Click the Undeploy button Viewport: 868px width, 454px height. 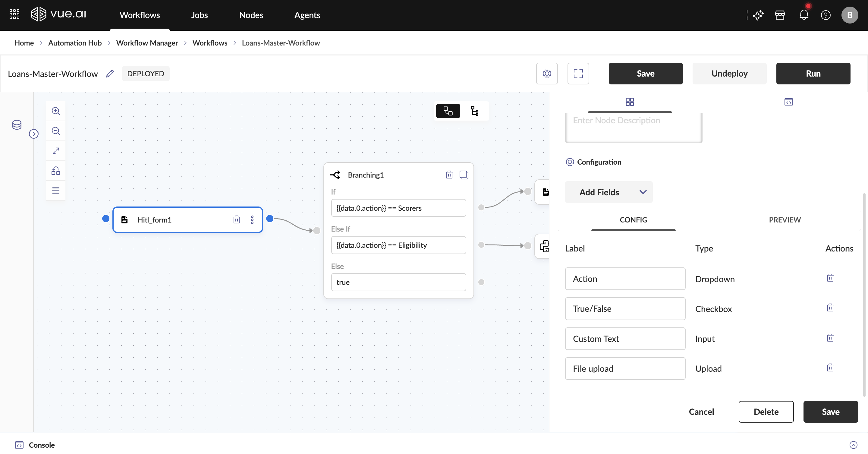tap(729, 74)
